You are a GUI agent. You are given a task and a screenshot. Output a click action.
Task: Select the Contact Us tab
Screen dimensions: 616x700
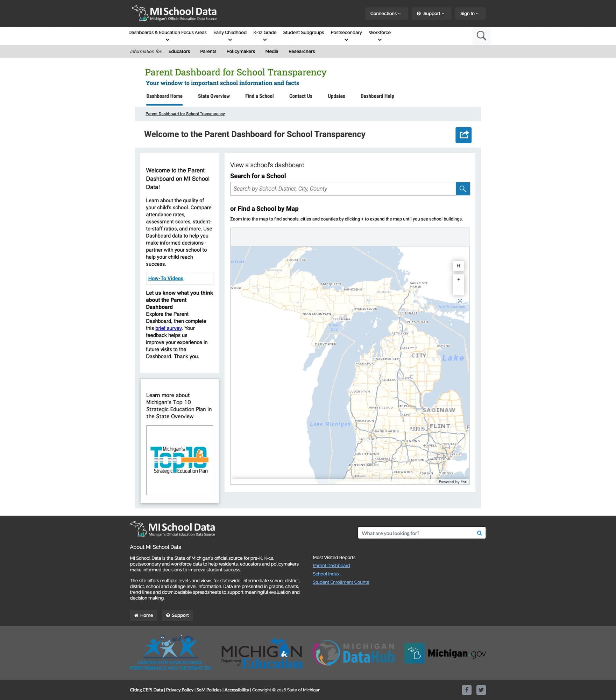click(x=300, y=96)
